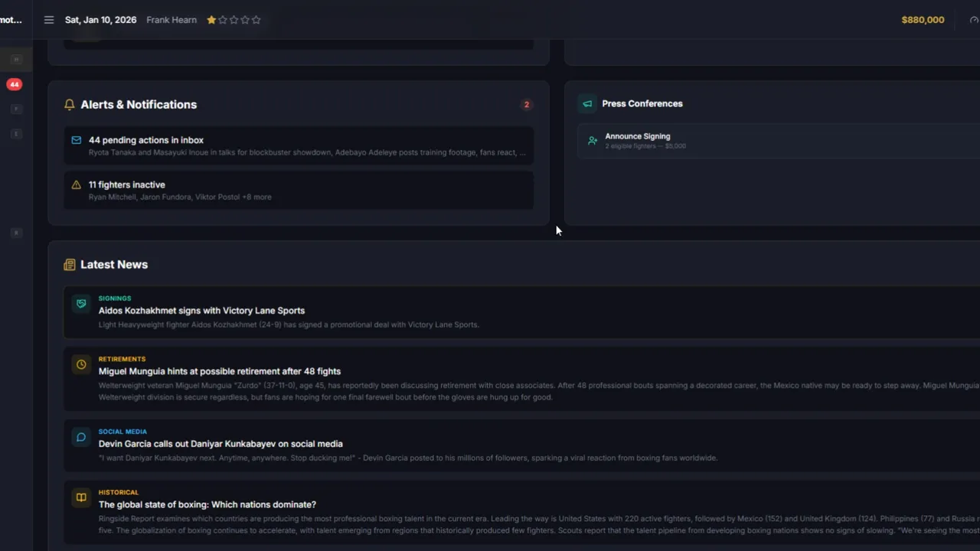Image resolution: width=980 pixels, height=551 pixels.
Task: Click the megaphone icon beside Press Conferences
Action: tap(587, 103)
